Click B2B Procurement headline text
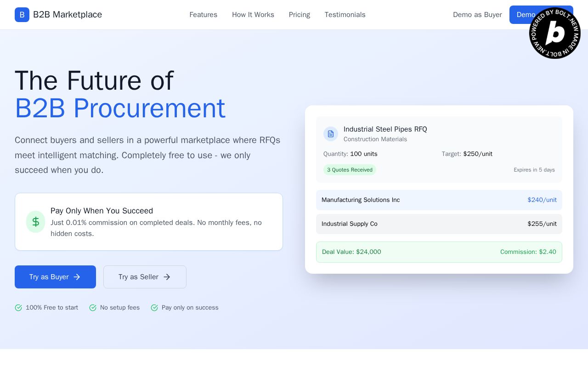Viewport: 588px width, 368px height. coord(120,109)
